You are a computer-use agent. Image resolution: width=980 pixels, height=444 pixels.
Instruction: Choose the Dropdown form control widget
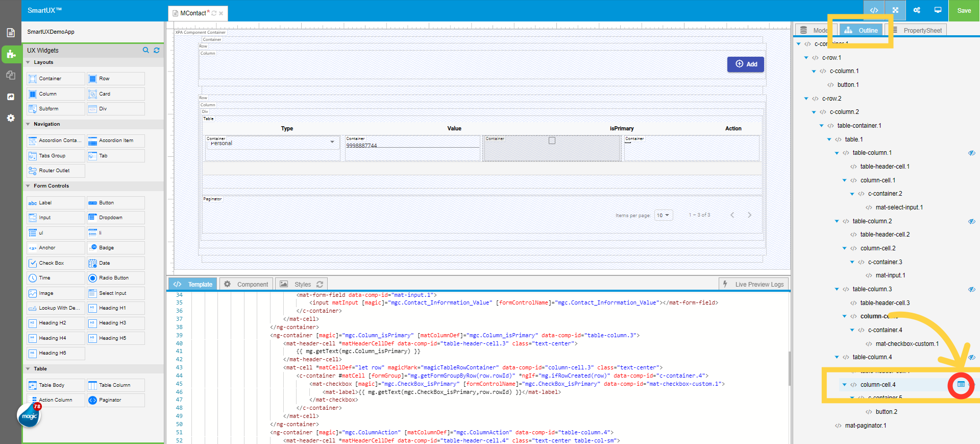click(115, 218)
